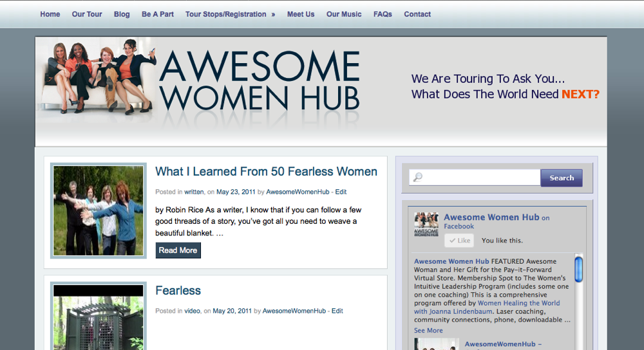Select Be A Part in navigation
The height and width of the screenshot is (350, 644).
pos(158,14)
